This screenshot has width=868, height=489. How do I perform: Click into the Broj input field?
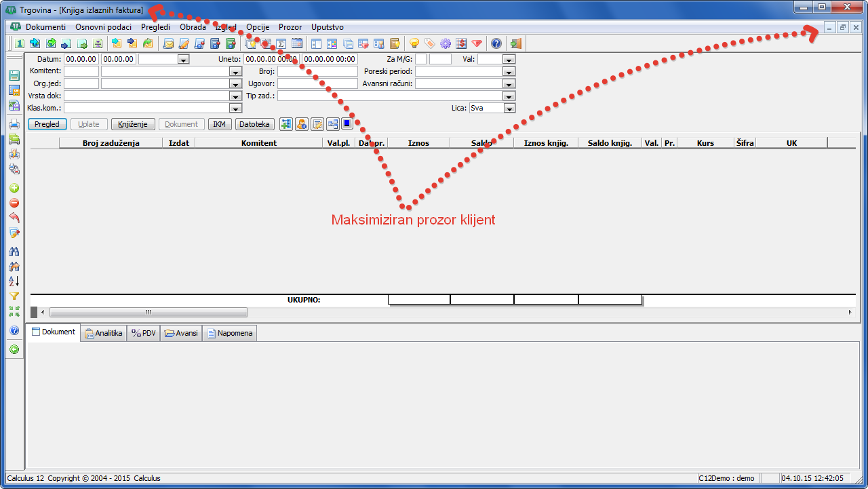(x=317, y=71)
